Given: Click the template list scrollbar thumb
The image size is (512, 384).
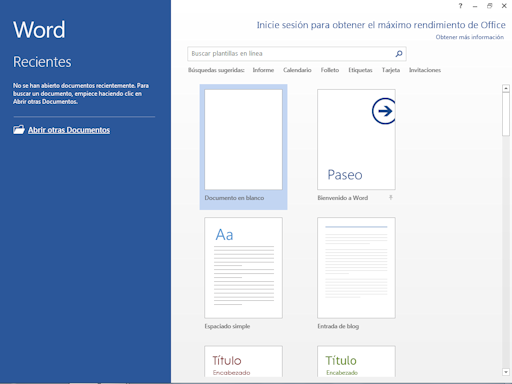Looking at the screenshot, I should tap(506, 114).
